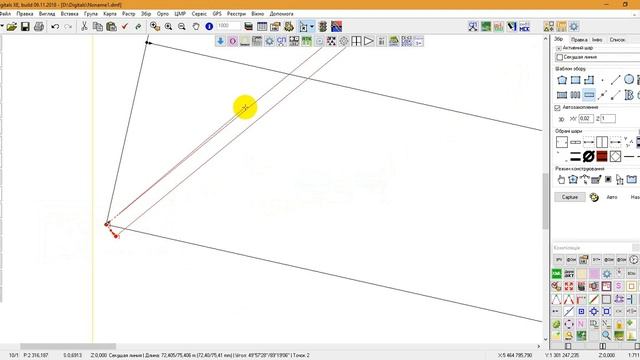Switch to the Правка panel tab

[x=579, y=40]
